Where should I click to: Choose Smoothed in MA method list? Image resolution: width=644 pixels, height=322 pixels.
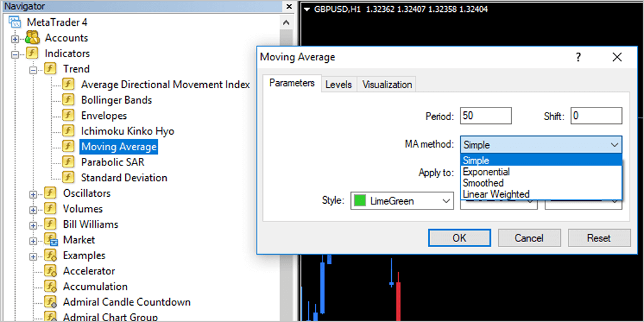point(541,182)
